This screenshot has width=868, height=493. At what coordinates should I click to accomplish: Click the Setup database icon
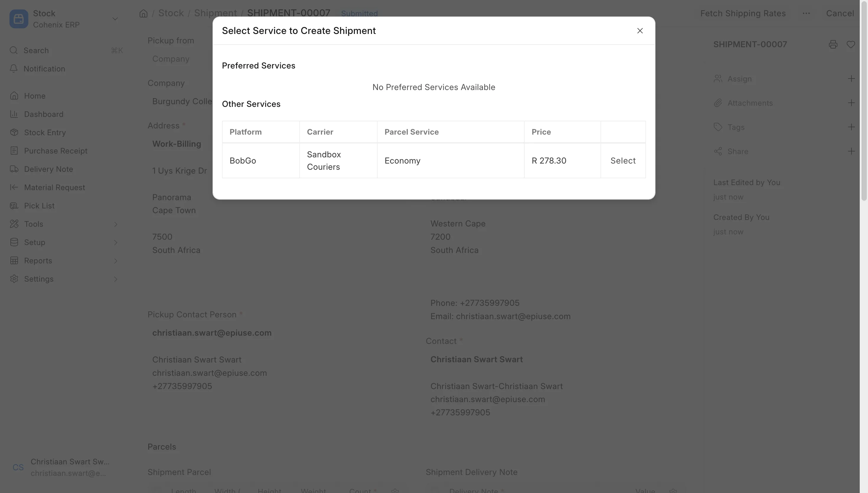14,242
